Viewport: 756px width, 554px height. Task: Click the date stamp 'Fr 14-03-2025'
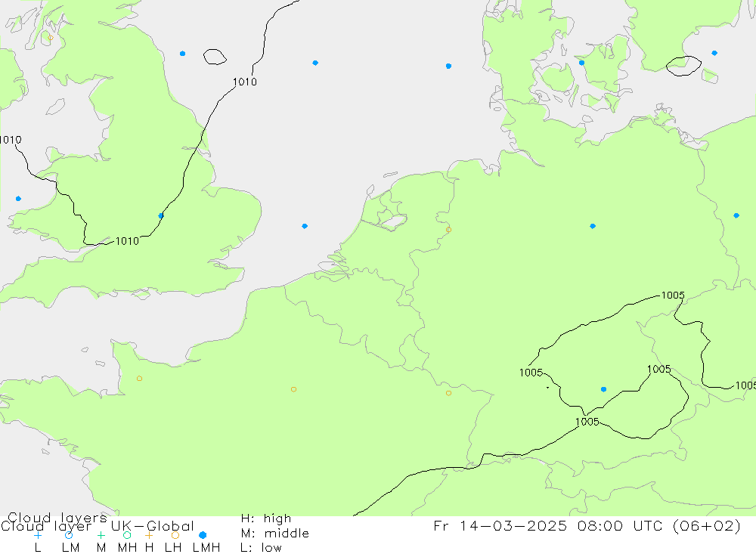coord(500,525)
